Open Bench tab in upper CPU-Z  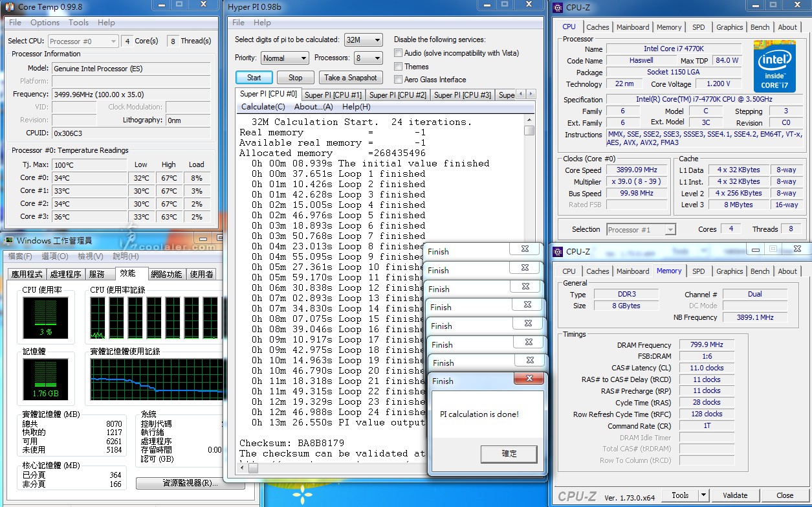pyautogui.click(x=760, y=27)
